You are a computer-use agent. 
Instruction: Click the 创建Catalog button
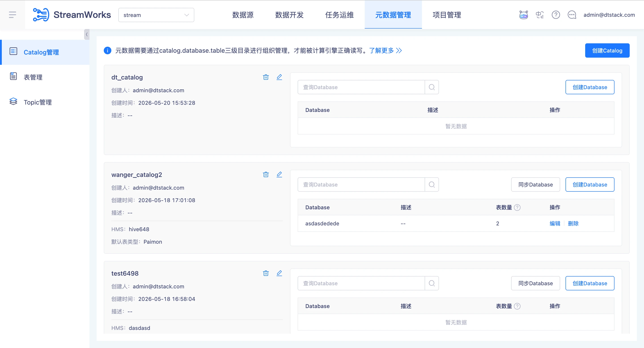(607, 50)
